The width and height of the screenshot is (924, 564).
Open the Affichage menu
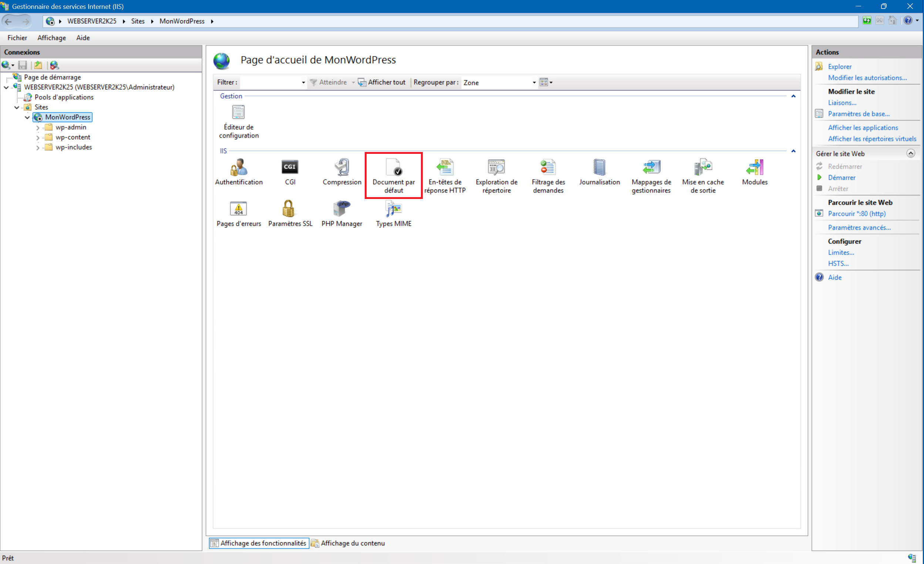point(51,37)
